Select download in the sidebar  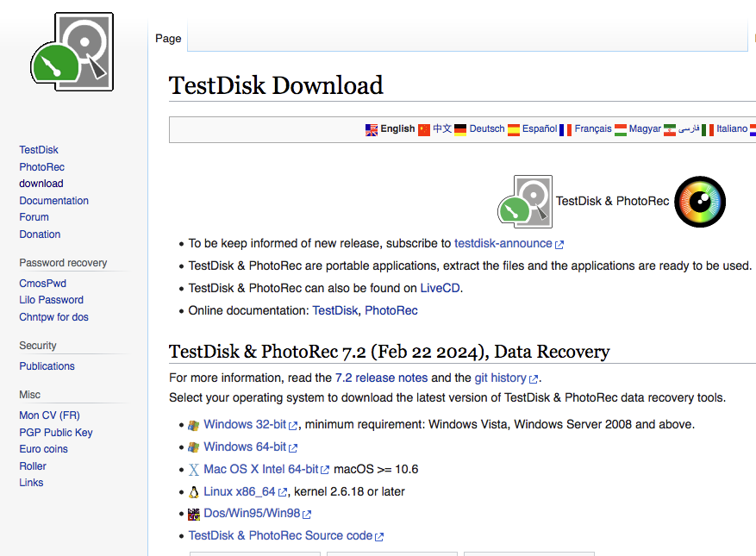click(41, 184)
